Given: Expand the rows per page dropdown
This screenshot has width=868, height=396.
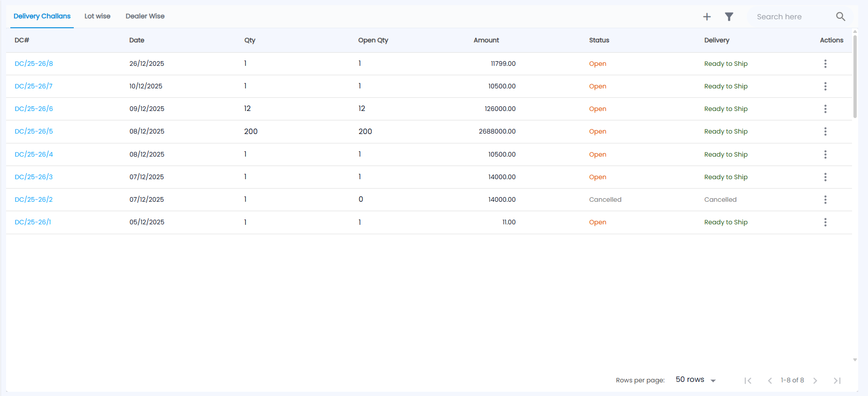Looking at the screenshot, I should pos(696,380).
